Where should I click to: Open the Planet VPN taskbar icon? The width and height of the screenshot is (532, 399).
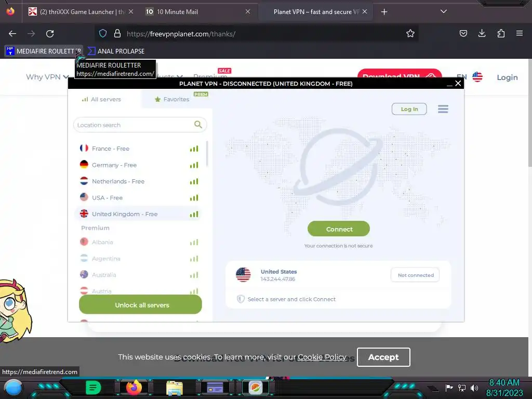(256, 388)
